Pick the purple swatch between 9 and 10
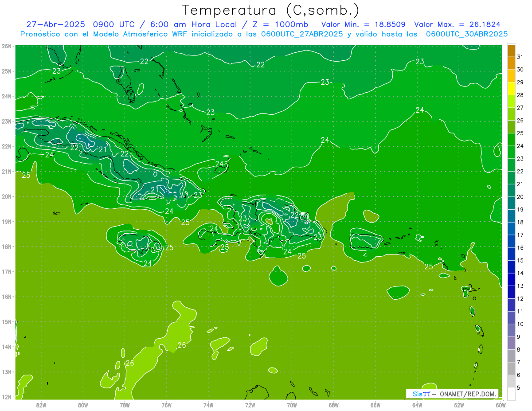This screenshot has height=411, width=532. coord(511,330)
